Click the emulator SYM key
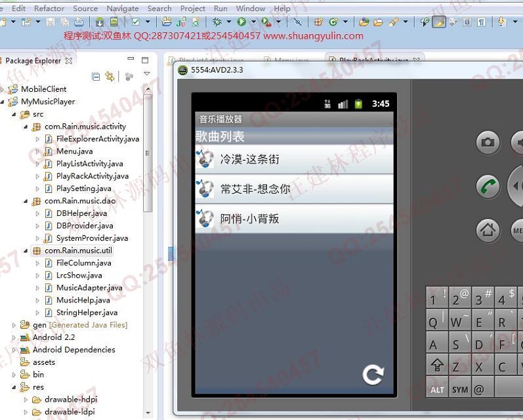This screenshot has height=420, width=523. [460, 387]
